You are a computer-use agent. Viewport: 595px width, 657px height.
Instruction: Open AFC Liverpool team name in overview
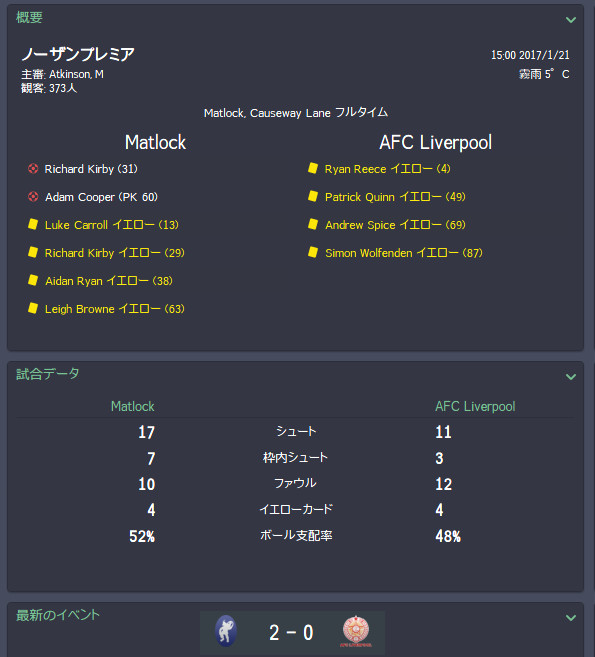point(435,142)
